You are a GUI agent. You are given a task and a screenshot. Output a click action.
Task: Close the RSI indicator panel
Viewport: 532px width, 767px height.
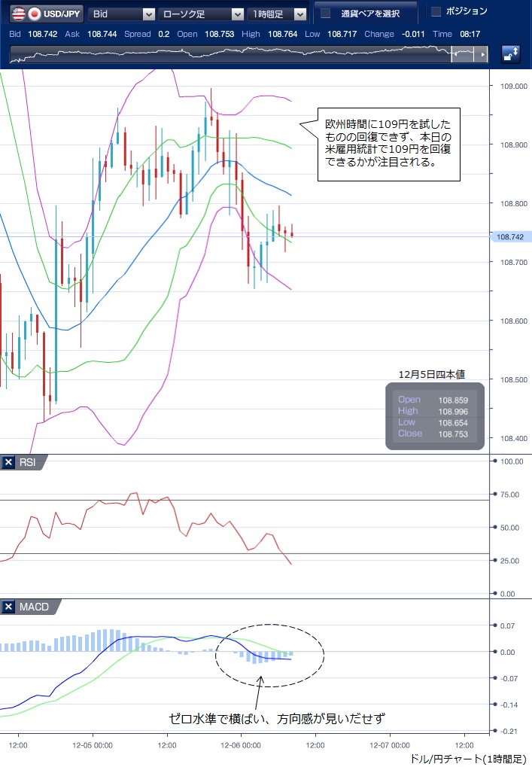coord(8,462)
